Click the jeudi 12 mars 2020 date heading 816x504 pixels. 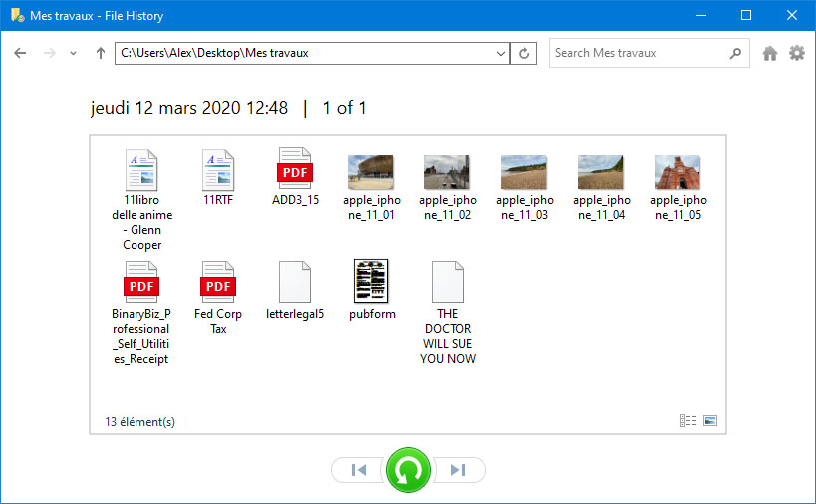point(189,108)
